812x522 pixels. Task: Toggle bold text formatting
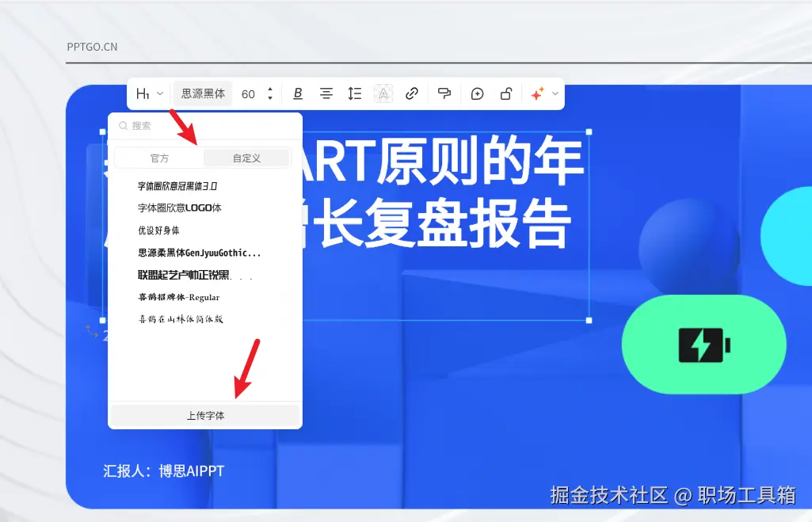tap(298, 93)
